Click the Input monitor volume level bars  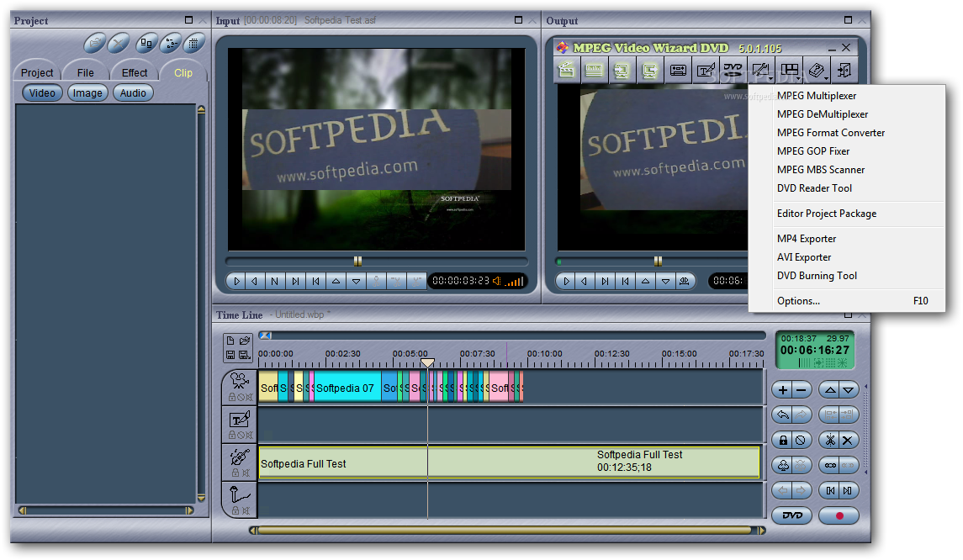point(514,281)
